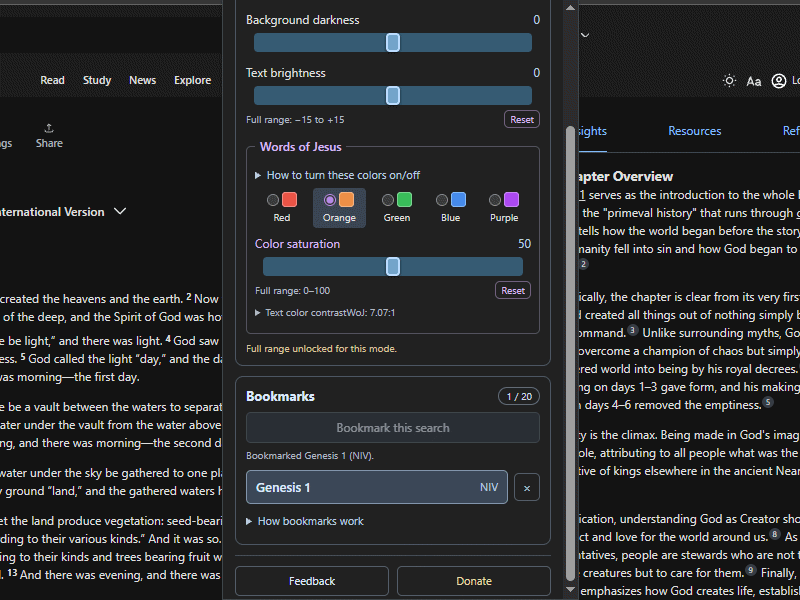The image size is (800, 600).
Task: Click verse number 5 in Genesis text
Action: (23, 357)
